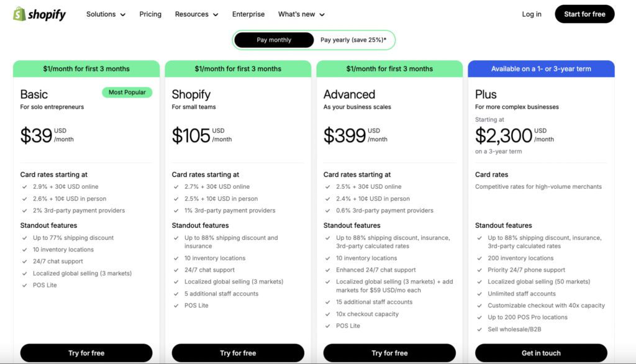Click checkmark beside 5 additional staff accounts

[176, 294]
